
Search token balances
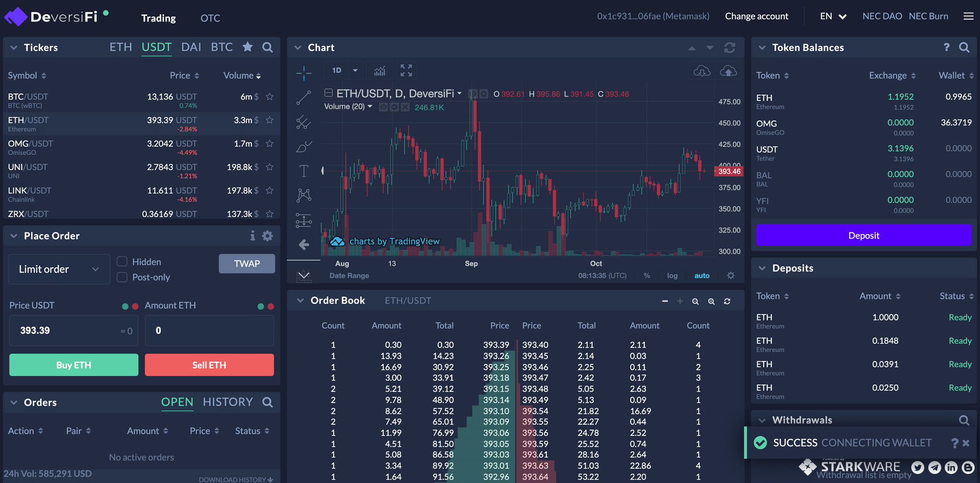click(964, 47)
